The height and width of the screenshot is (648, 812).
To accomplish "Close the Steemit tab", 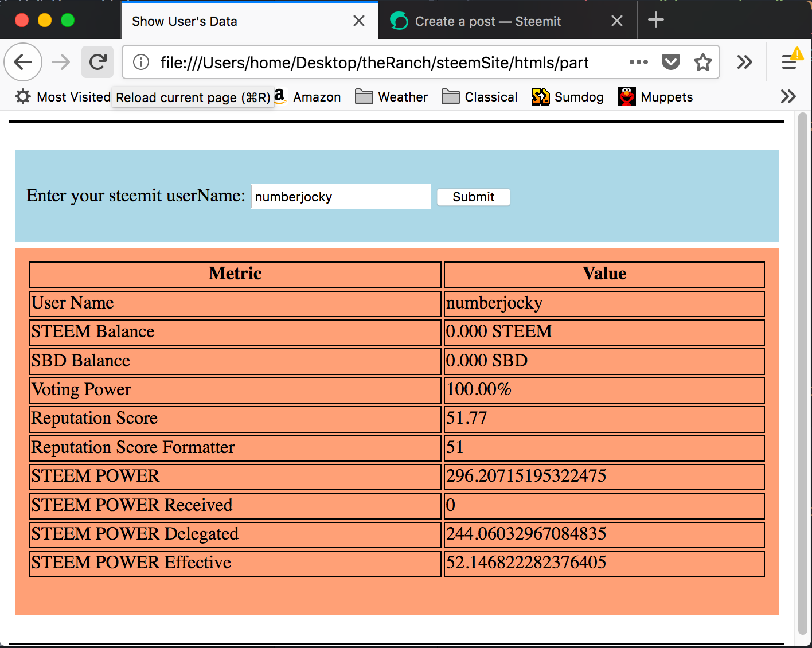I will coord(617,21).
